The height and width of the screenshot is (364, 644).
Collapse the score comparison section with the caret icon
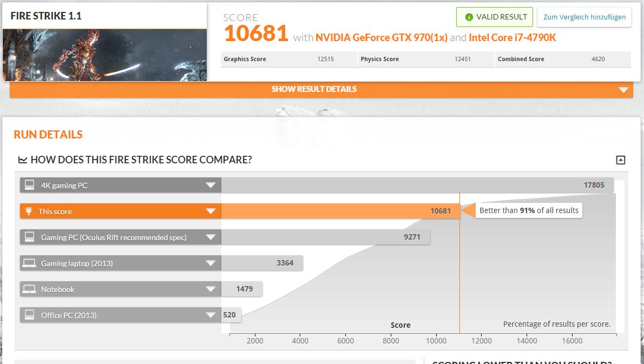(x=621, y=160)
